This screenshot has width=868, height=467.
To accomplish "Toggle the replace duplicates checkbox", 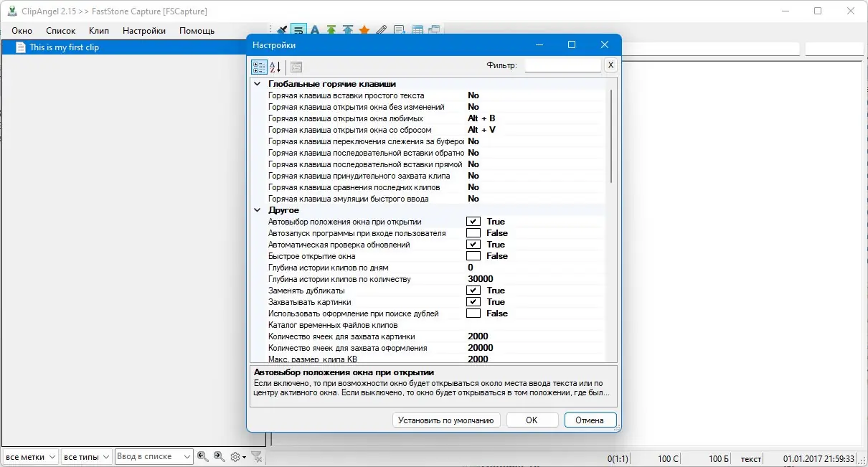I will point(473,291).
